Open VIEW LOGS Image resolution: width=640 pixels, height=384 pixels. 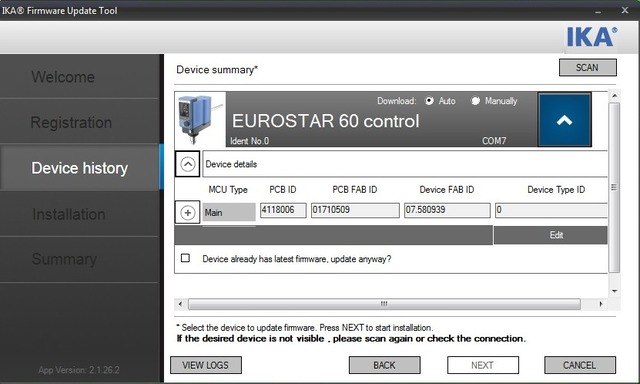206,365
